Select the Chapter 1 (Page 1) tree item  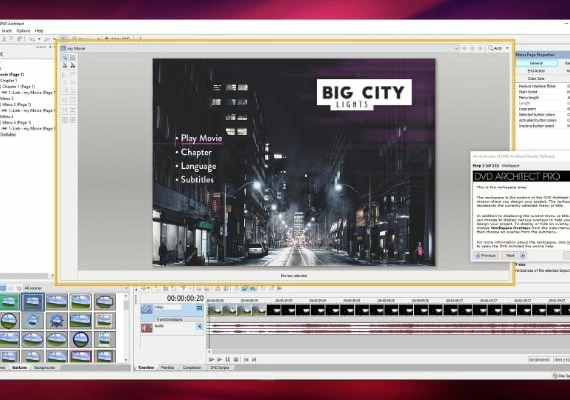pos(19,87)
